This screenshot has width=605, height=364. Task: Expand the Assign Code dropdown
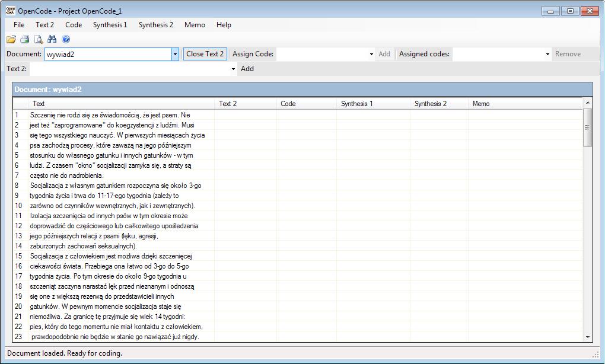371,55
